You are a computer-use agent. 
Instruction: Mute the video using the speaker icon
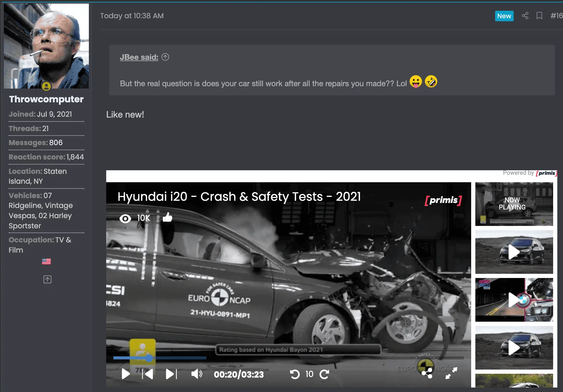(x=197, y=374)
